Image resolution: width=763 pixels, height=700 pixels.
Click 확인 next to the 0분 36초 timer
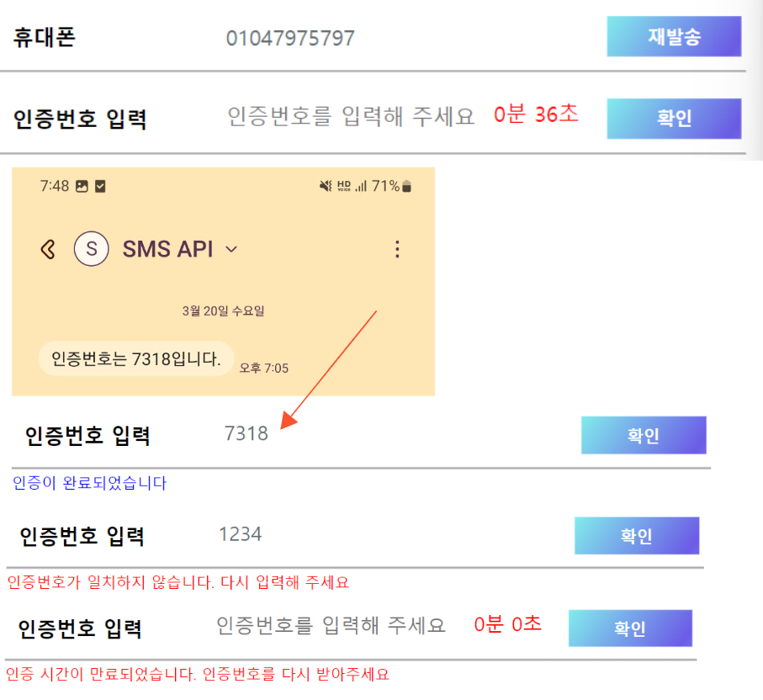click(x=674, y=119)
